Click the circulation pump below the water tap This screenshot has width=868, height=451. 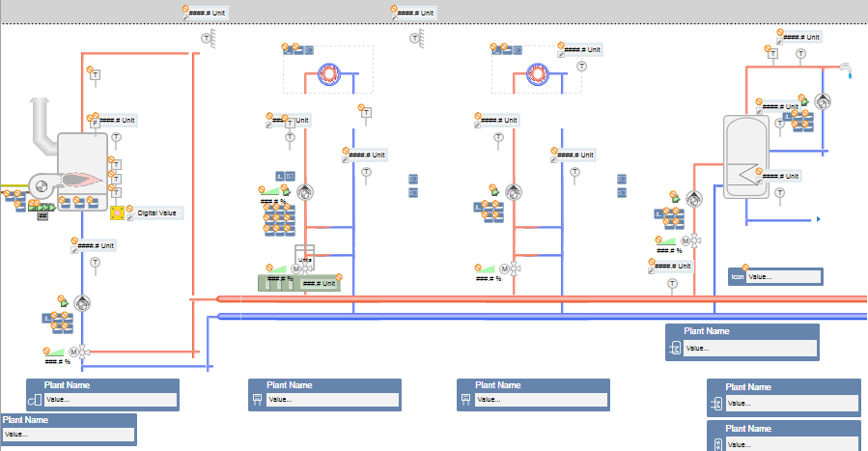[823, 101]
